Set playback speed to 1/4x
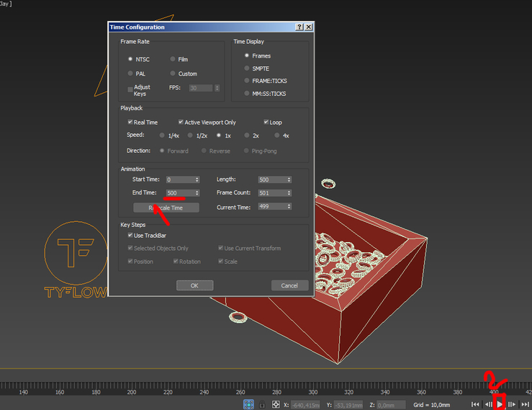The height and width of the screenshot is (410, 532). 162,135
